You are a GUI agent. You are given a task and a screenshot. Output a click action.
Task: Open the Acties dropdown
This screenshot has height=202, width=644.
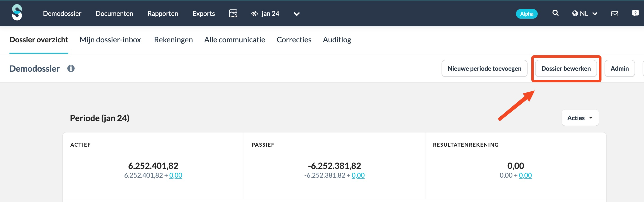click(580, 118)
